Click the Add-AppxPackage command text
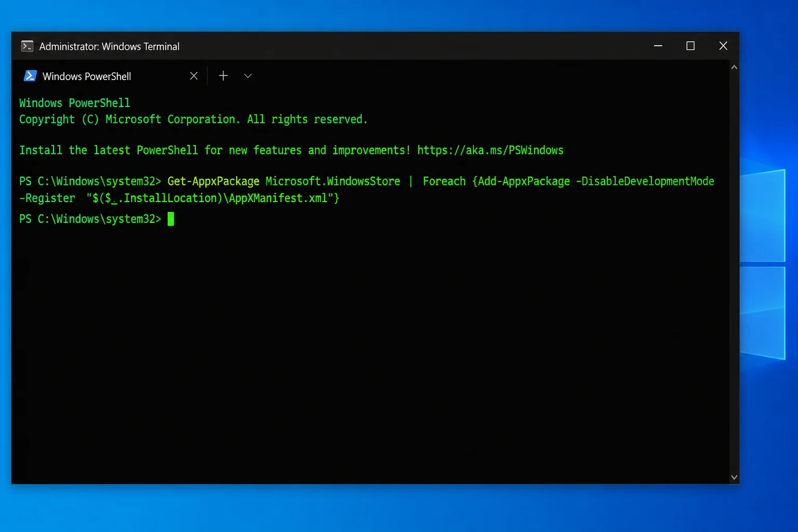The height and width of the screenshot is (532, 798). 524,181
